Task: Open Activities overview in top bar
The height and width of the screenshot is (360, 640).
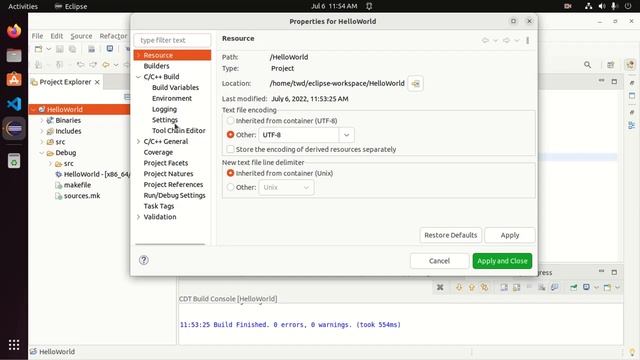Action: pos(23,6)
